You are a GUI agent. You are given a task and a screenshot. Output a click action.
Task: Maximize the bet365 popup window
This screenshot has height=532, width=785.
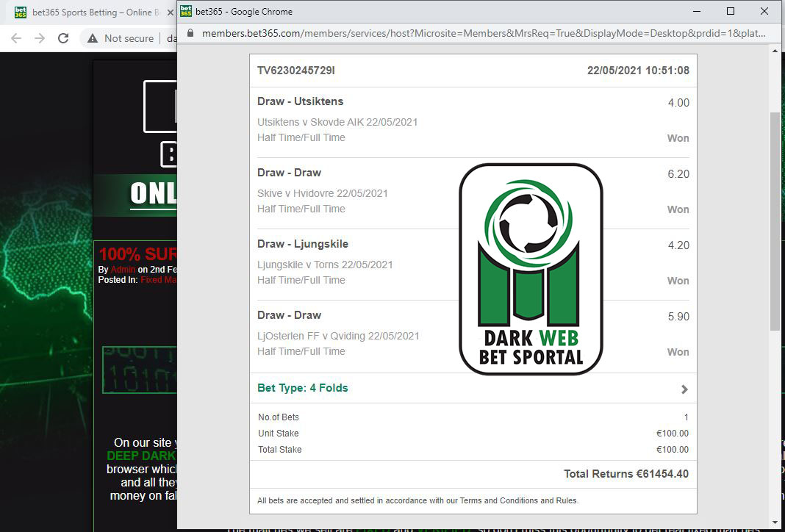[x=730, y=11]
